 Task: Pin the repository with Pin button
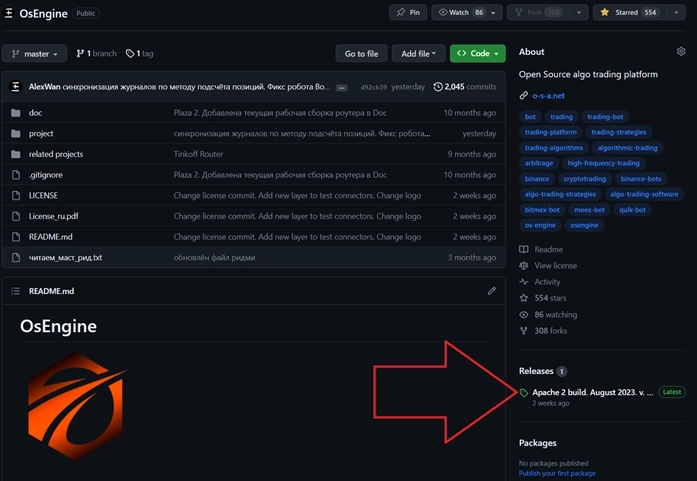click(x=408, y=12)
